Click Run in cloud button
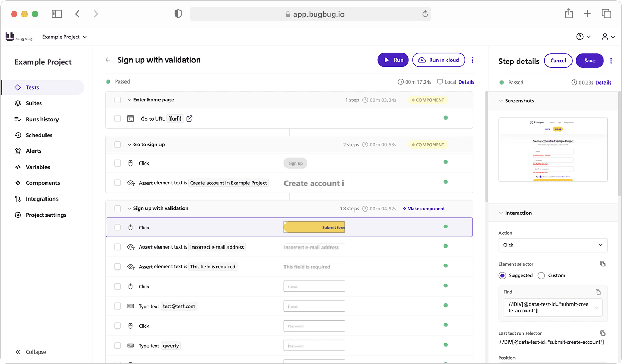Viewport: 628px width, 364px height. (438, 60)
